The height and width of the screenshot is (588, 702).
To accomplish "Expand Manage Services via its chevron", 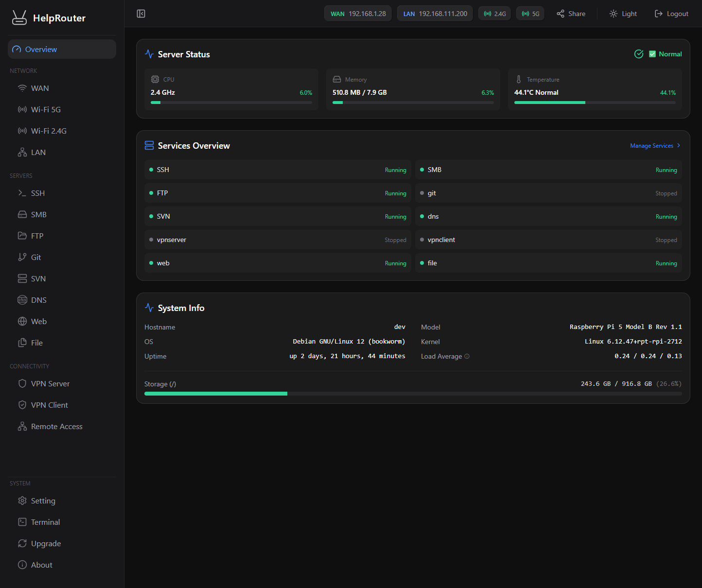I will pos(679,145).
